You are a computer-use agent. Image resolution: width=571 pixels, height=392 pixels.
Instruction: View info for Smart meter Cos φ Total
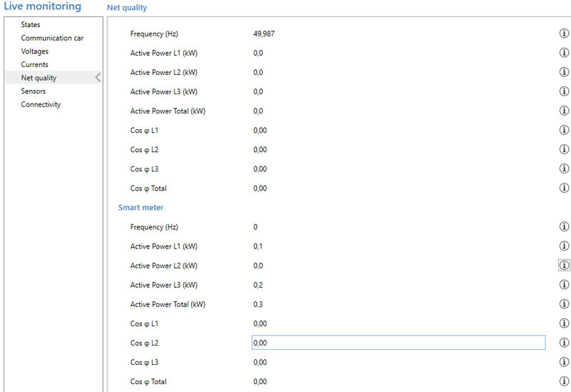(564, 381)
